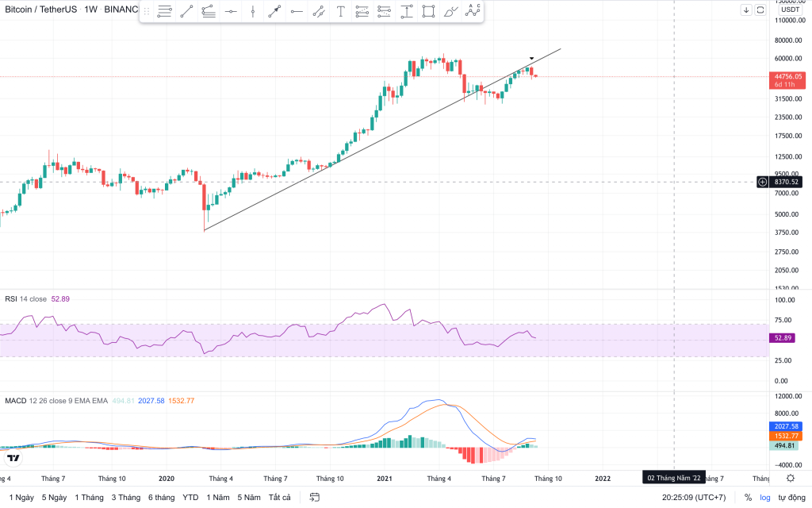This screenshot has width=812, height=508.
Task: Select the trend line drawing tool
Action: (186, 11)
